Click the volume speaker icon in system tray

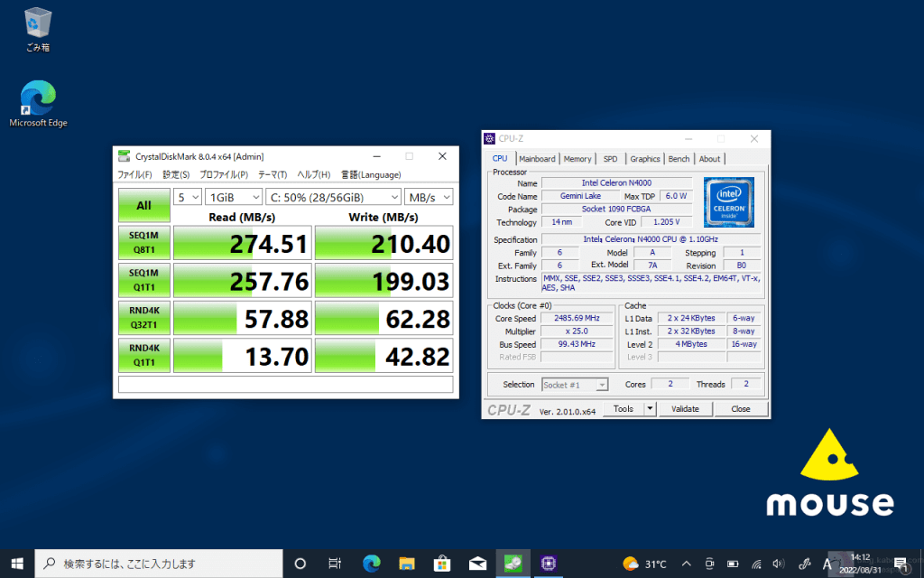(x=779, y=564)
